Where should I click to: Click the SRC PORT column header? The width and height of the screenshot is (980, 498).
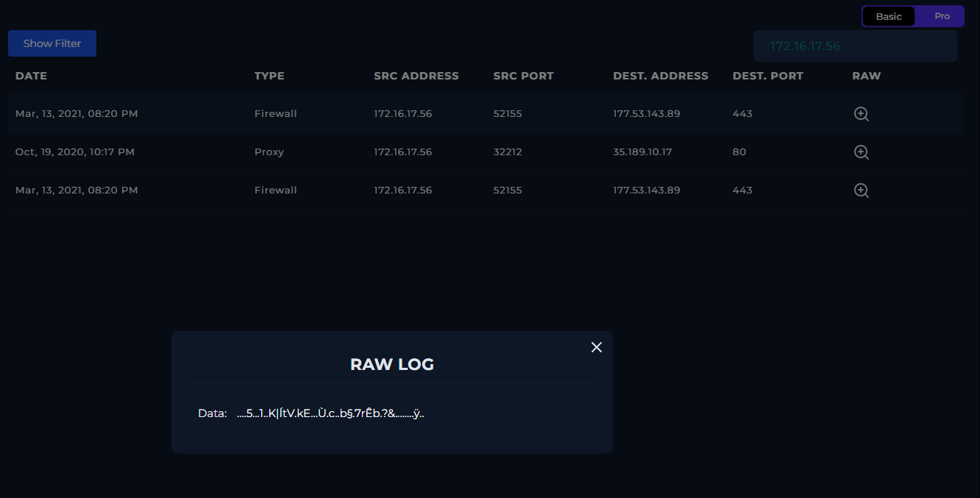pyautogui.click(x=523, y=76)
